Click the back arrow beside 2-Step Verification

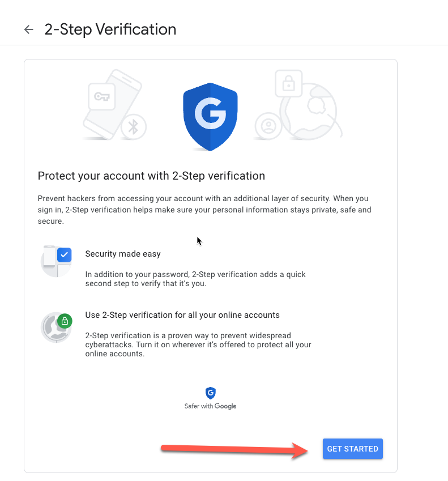point(28,29)
